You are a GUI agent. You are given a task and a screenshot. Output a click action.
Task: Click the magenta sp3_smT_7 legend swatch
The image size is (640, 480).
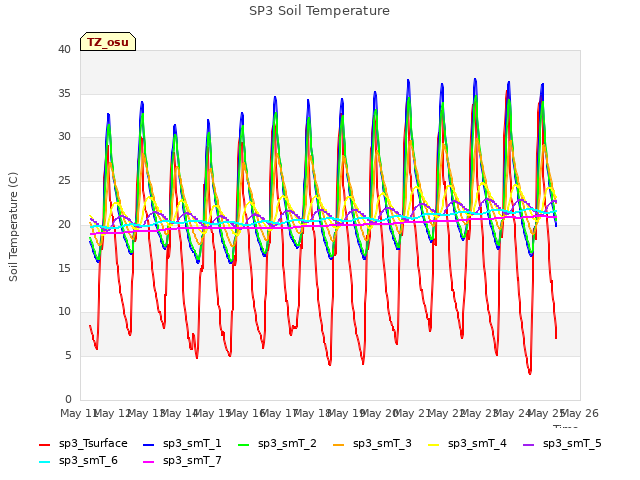click(x=149, y=462)
